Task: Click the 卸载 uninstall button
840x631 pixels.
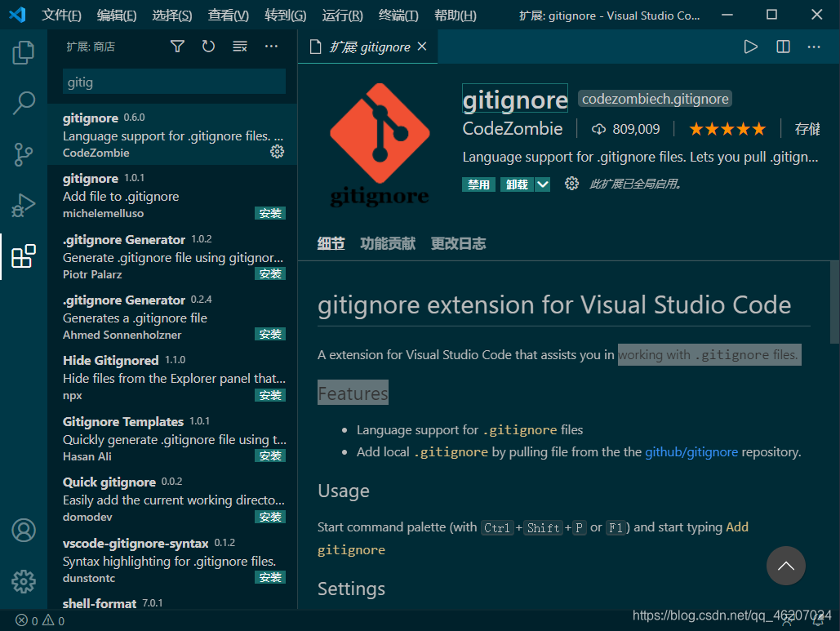Action: click(517, 184)
